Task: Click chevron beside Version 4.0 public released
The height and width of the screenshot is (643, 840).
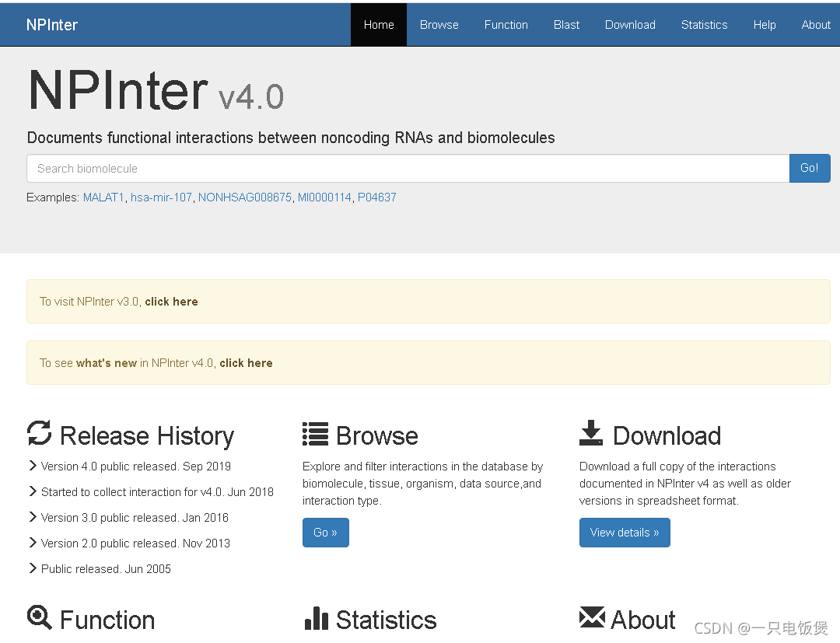Action: [x=33, y=466]
